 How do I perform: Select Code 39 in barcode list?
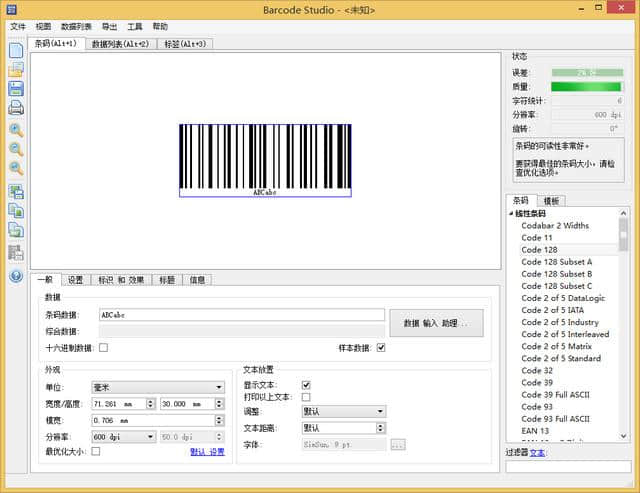click(539, 382)
